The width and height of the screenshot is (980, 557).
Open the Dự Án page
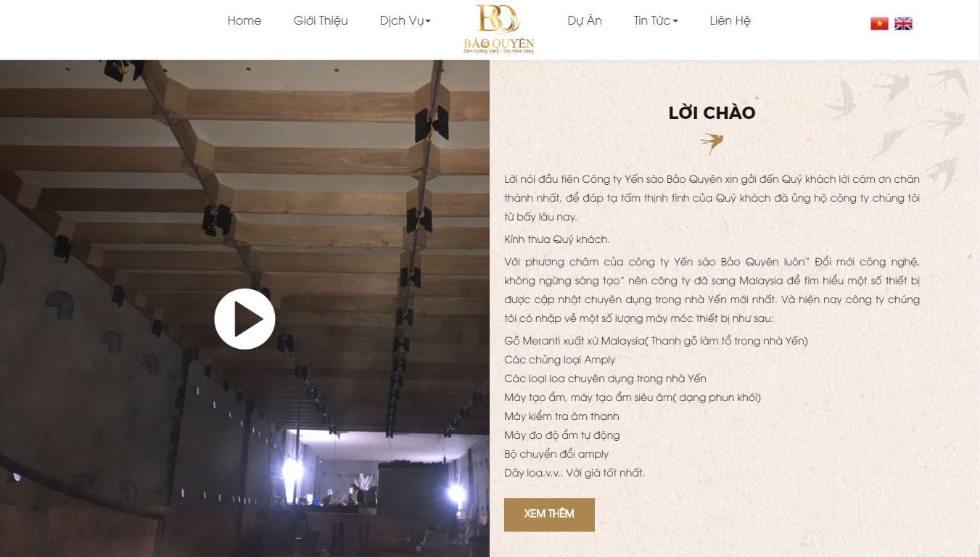click(x=585, y=20)
